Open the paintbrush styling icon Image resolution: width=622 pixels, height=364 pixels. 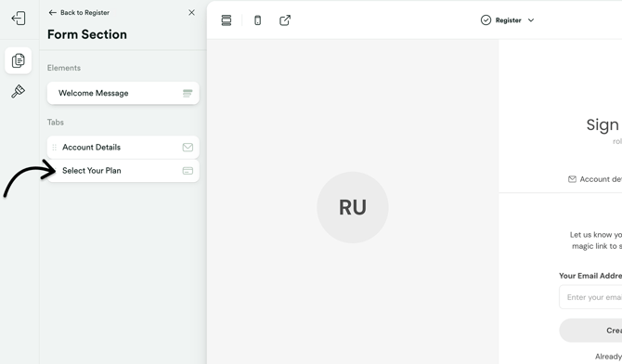pyautogui.click(x=19, y=91)
